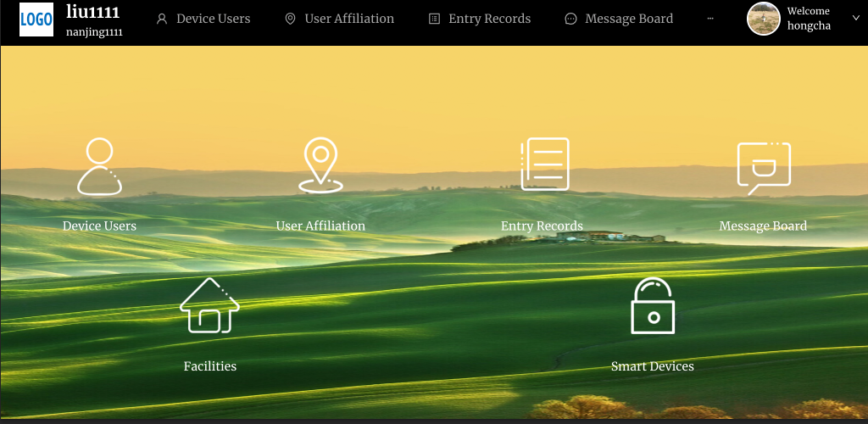Click the Device Users label under the person icon

coord(100,226)
